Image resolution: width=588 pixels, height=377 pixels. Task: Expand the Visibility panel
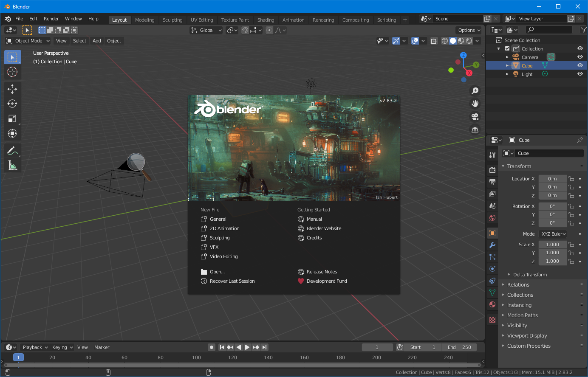point(517,326)
